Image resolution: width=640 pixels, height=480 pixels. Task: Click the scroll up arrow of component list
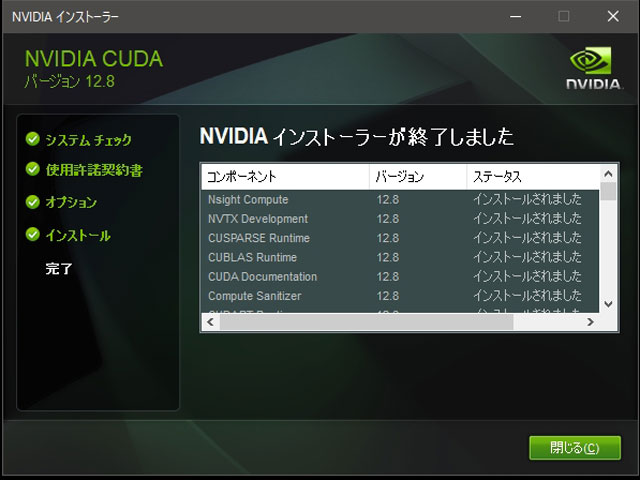click(x=608, y=172)
